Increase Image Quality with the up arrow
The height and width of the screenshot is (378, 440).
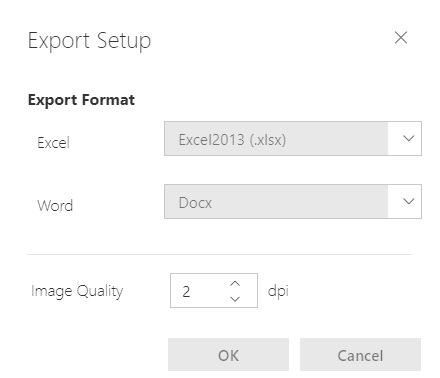click(235, 283)
